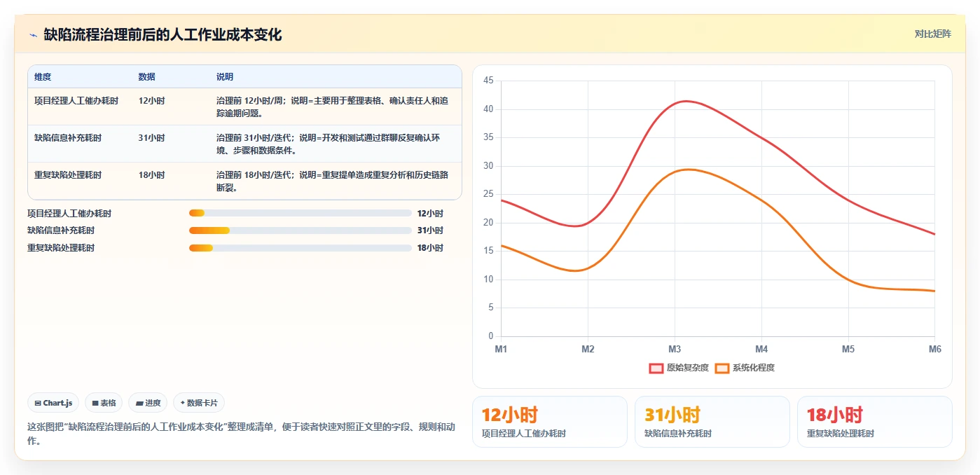
Task: Click the 31小时 value beside second progress bar
Action: 430,230
